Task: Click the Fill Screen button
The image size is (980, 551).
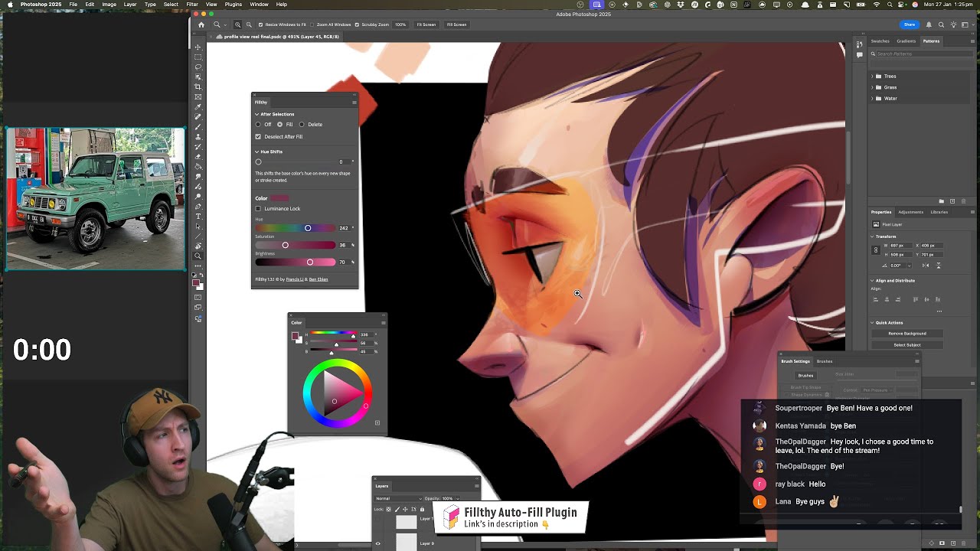Action: click(x=456, y=24)
